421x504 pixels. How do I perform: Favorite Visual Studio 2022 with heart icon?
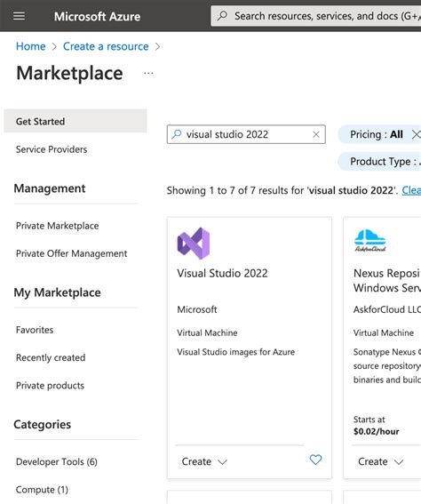[315, 460]
